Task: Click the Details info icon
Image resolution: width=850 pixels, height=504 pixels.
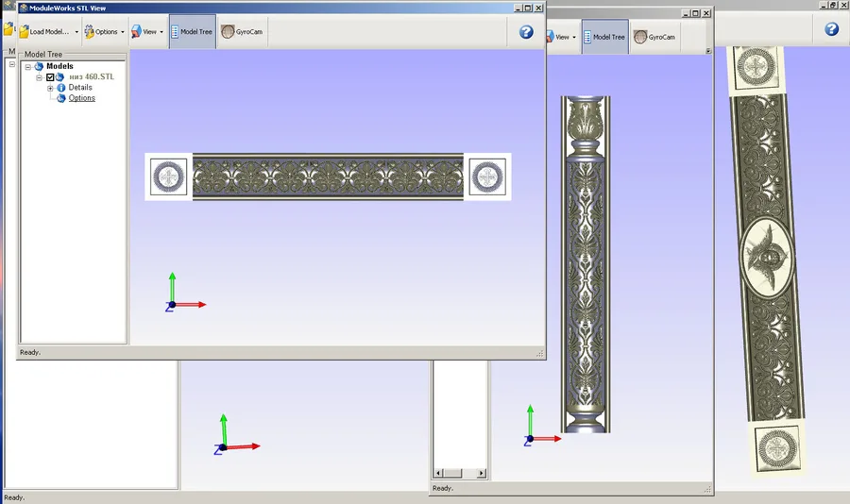Action: (x=60, y=87)
